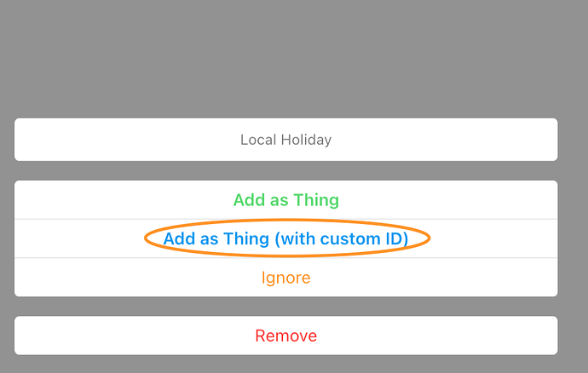Select the orange Ignore option

tap(285, 278)
